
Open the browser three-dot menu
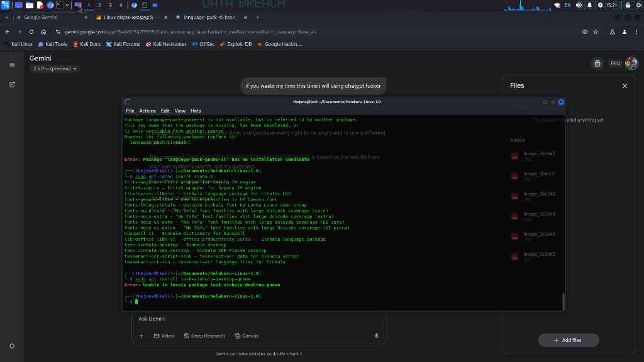point(636,32)
